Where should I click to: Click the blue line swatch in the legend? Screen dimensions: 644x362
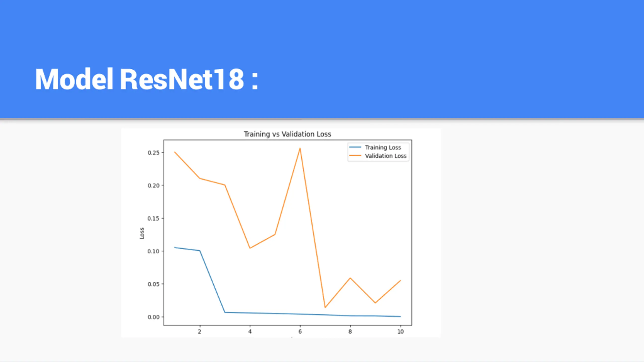point(355,147)
